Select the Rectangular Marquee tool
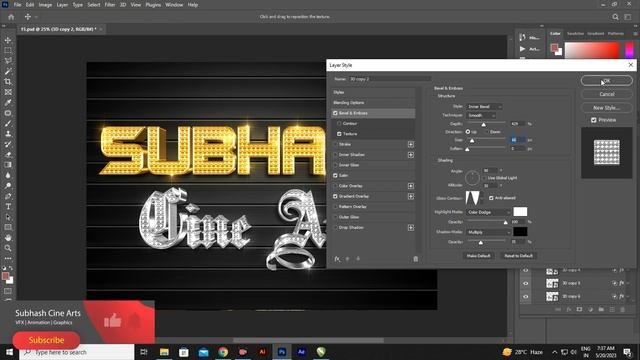This screenshot has height=360, width=640. (x=8, y=50)
